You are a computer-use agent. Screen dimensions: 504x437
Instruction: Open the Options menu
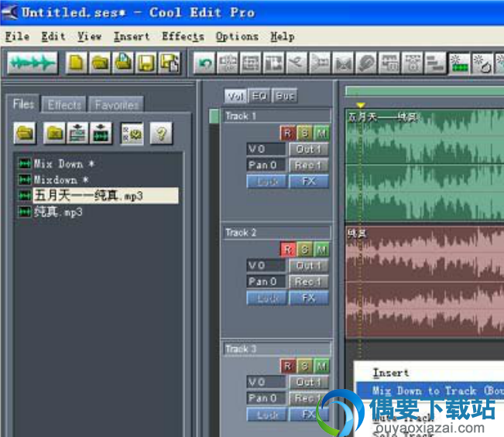pyautogui.click(x=237, y=36)
